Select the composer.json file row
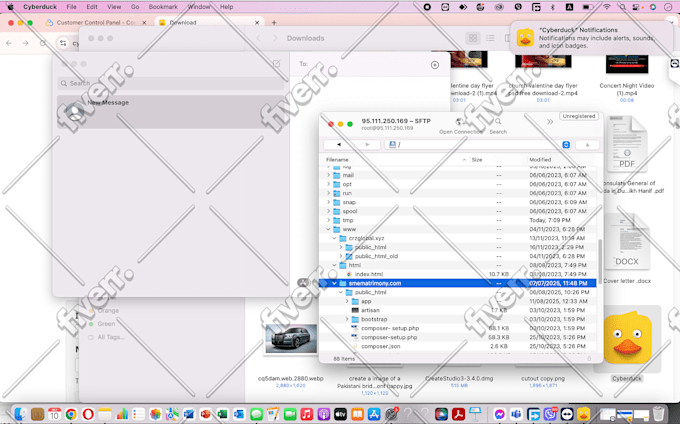Image resolution: width=680 pixels, height=424 pixels. click(x=459, y=346)
